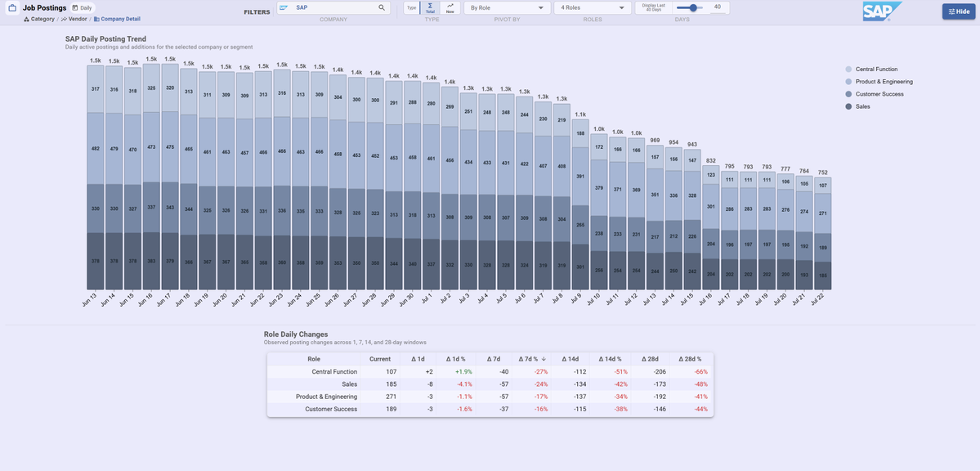Image resolution: width=980 pixels, height=471 pixels.
Task: Toggle Central Function legend entry
Action: [x=871, y=70]
